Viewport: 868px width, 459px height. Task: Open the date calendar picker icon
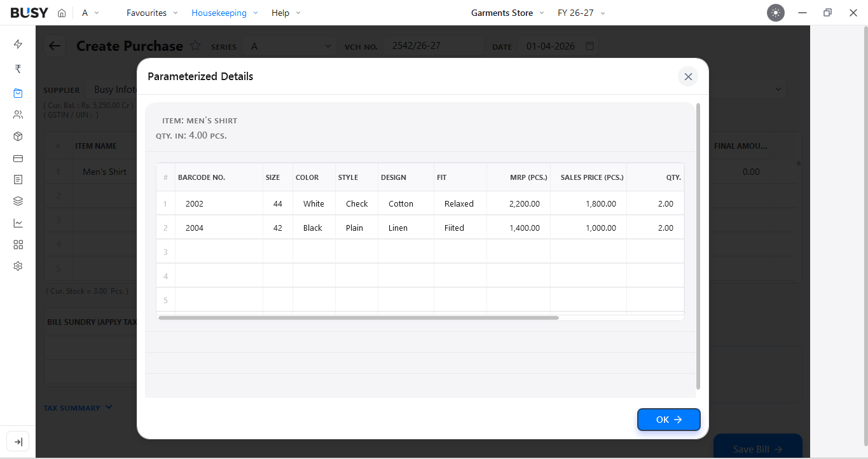pyautogui.click(x=589, y=46)
